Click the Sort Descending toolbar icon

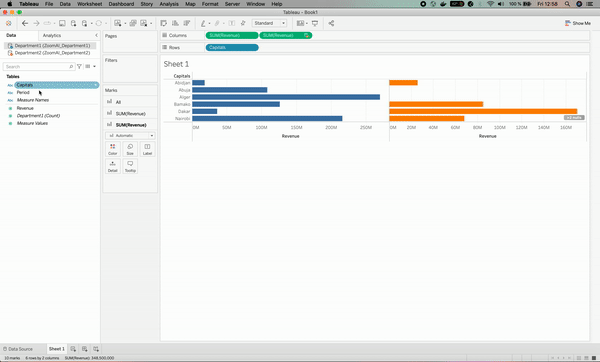(187, 23)
